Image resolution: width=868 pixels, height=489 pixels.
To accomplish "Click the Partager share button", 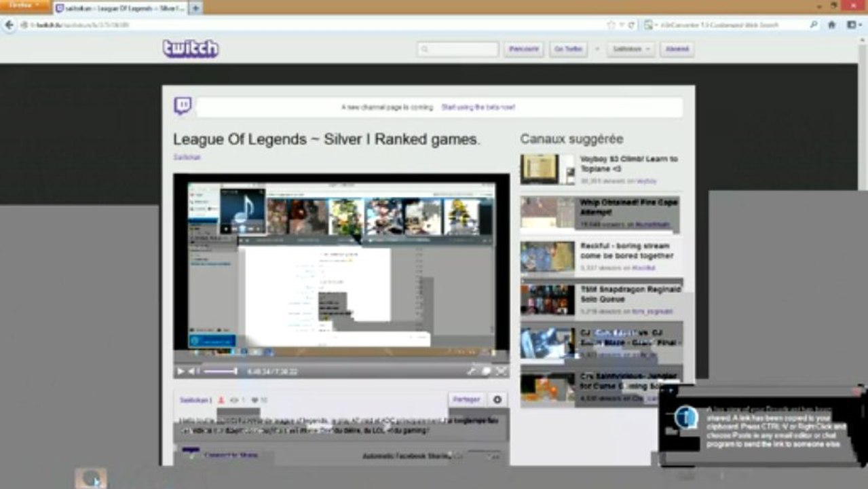I will [x=467, y=399].
